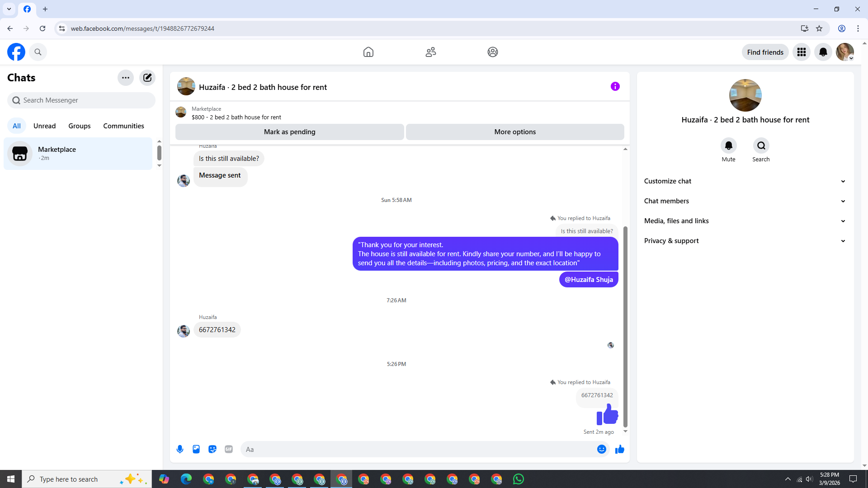
Task: Click the new message compose icon
Action: pos(147,78)
